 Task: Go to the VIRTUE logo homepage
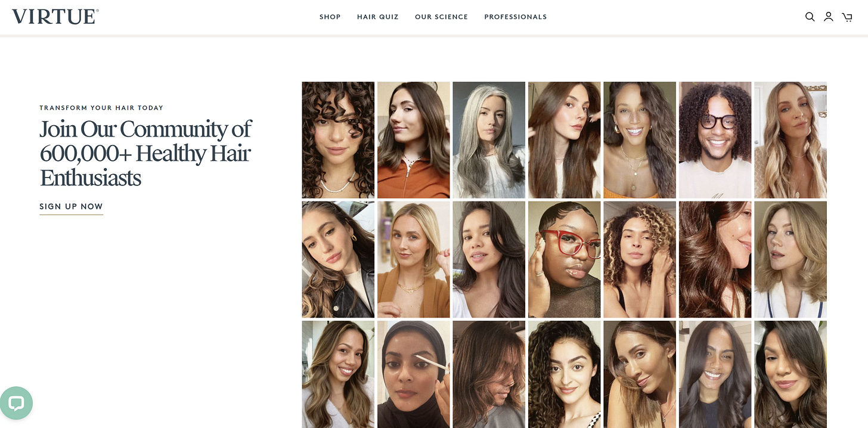(55, 17)
